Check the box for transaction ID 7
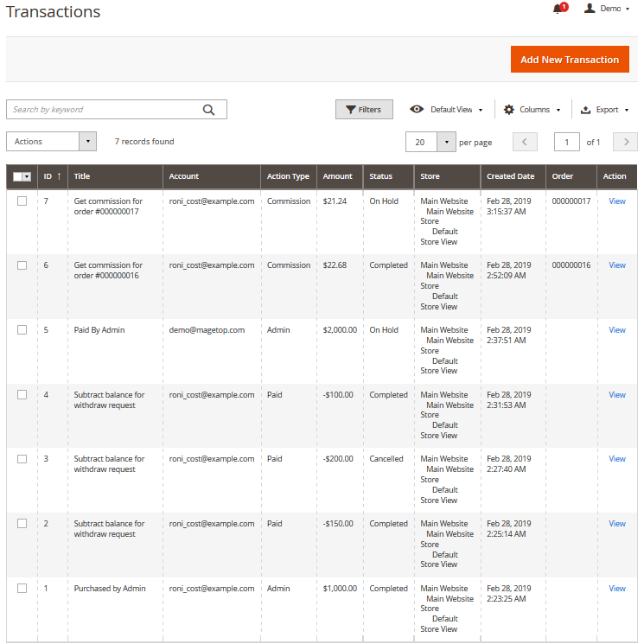This screenshot has height=644, width=644. (x=22, y=201)
